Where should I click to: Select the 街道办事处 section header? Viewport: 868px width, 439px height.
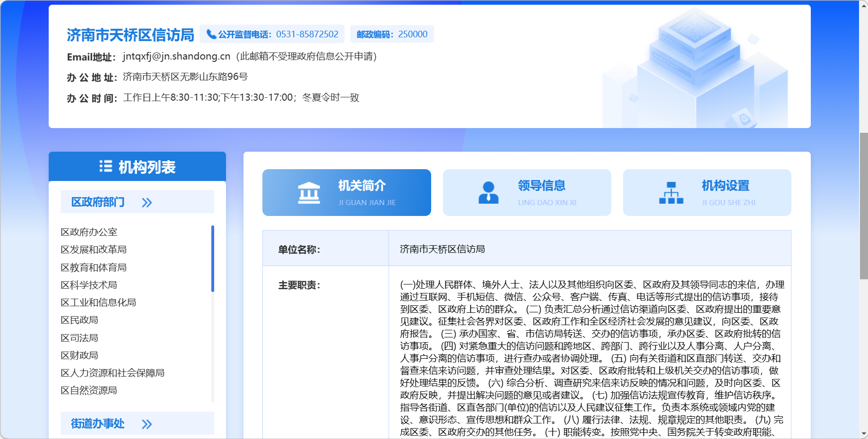137,423
